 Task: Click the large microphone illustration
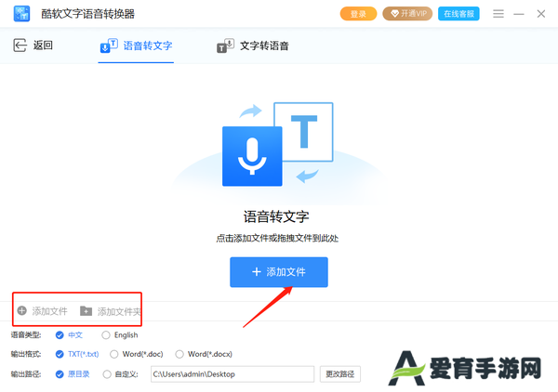(252, 156)
